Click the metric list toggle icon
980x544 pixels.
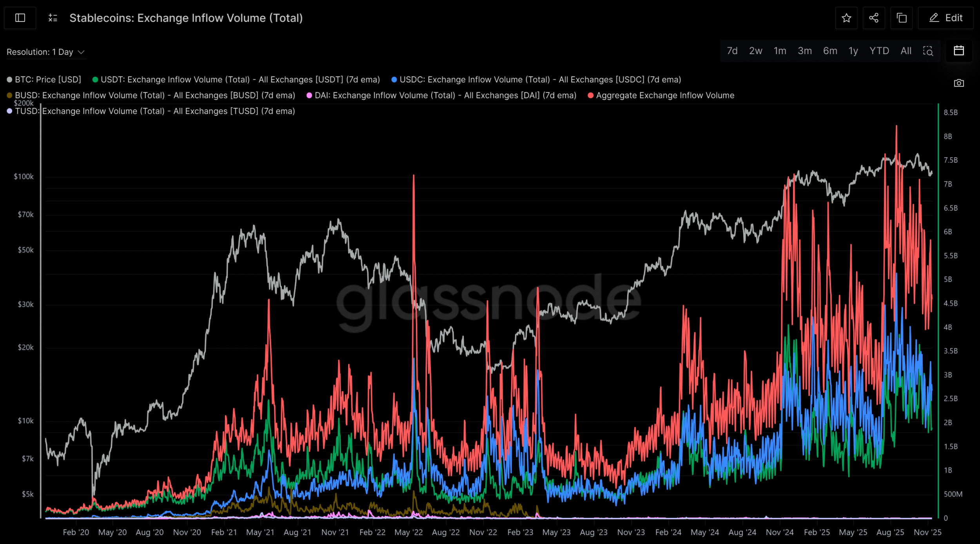point(53,18)
